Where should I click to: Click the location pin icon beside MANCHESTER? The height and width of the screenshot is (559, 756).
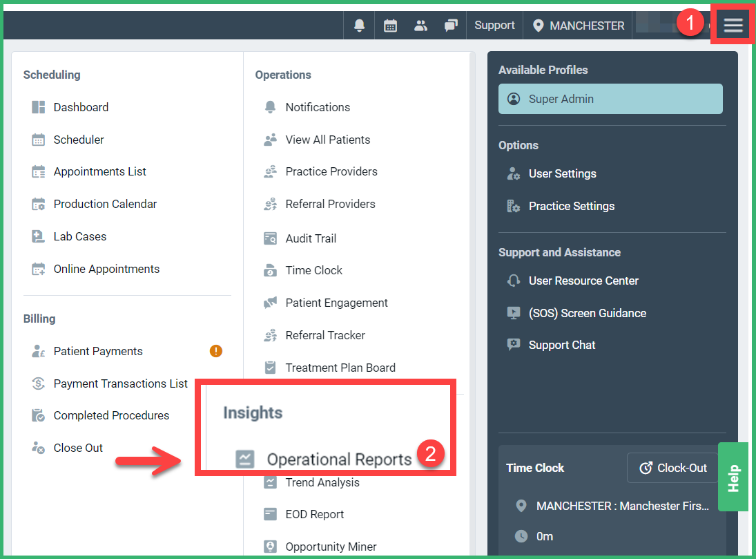tap(538, 25)
